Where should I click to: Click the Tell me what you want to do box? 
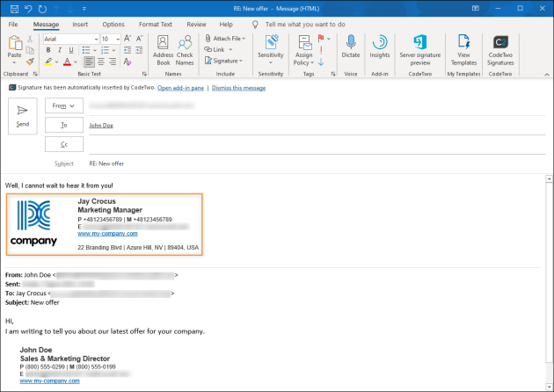point(305,25)
